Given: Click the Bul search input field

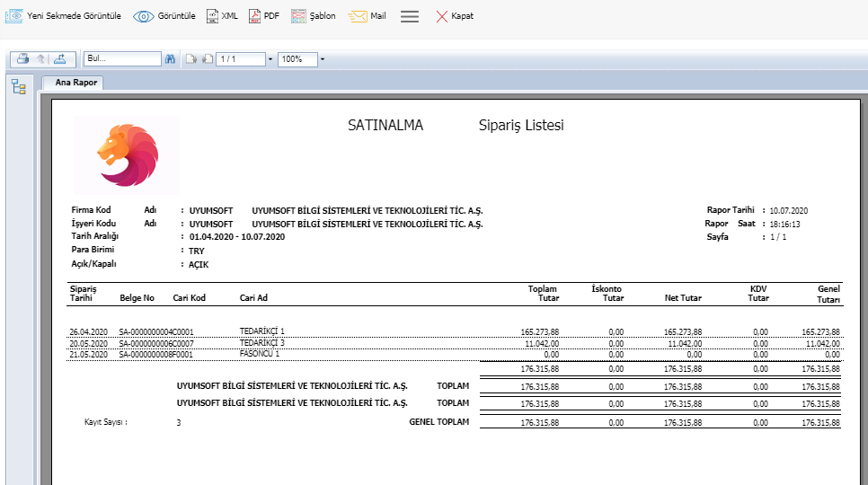Looking at the screenshot, I should [121, 59].
